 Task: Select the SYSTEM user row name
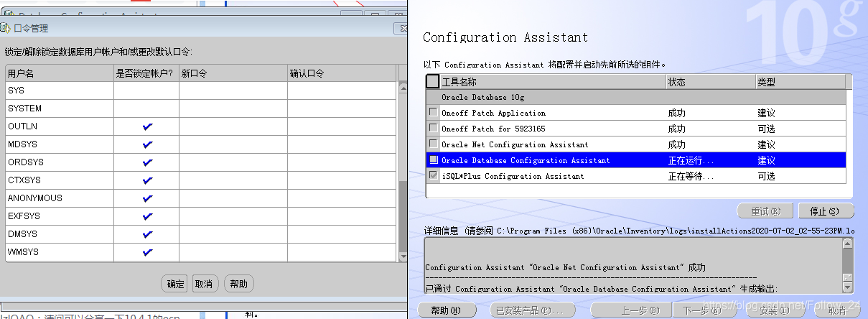tap(24, 108)
